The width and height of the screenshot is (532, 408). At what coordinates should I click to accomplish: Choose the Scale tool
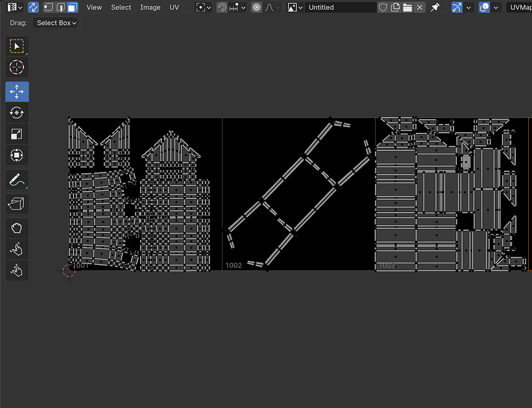(17, 134)
